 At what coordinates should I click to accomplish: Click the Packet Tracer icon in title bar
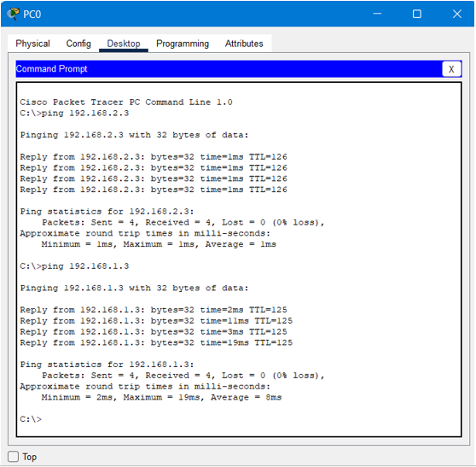click(x=13, y=14)
